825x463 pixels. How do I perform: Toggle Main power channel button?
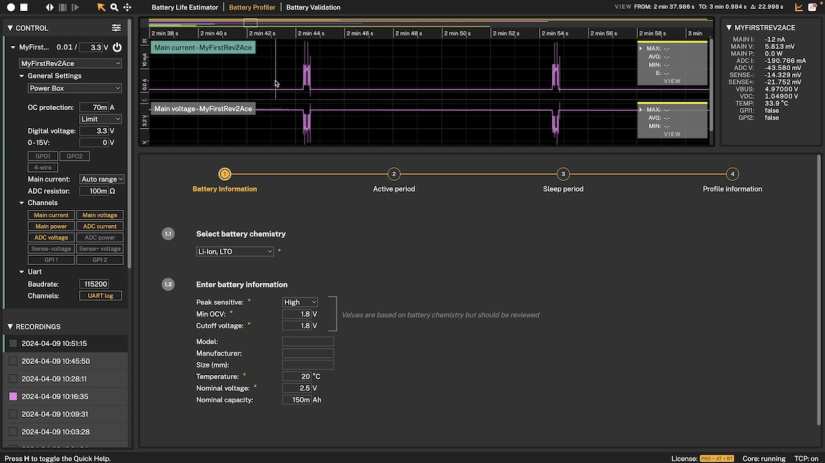pyautogui.click(x=51, y=226)
